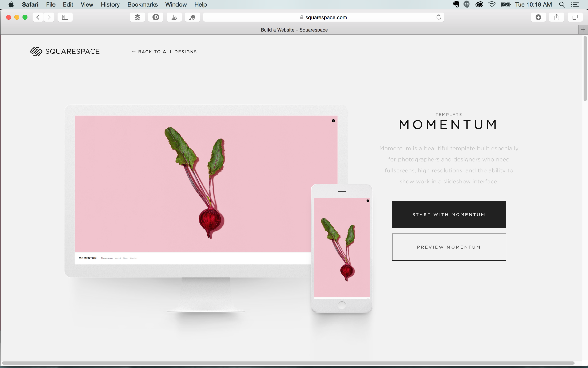Click info dot on phone preview
This screenshot has height=368, width=588.
(x=368, y=201)
